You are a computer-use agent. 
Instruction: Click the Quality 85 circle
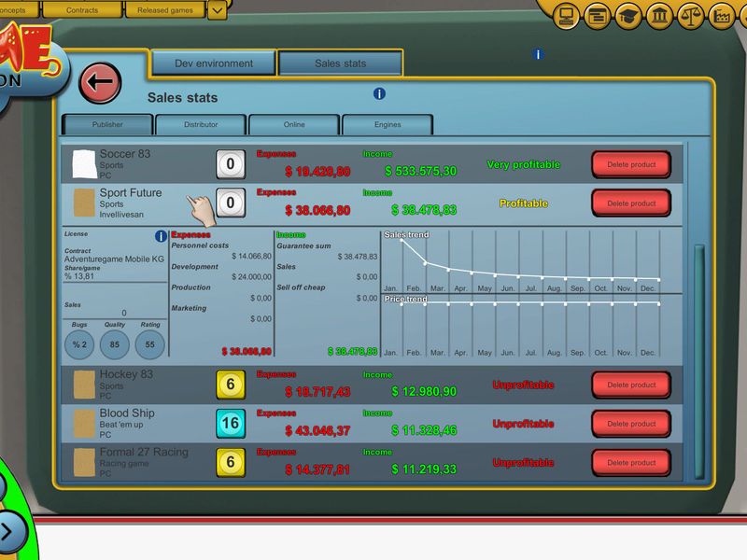114,344
